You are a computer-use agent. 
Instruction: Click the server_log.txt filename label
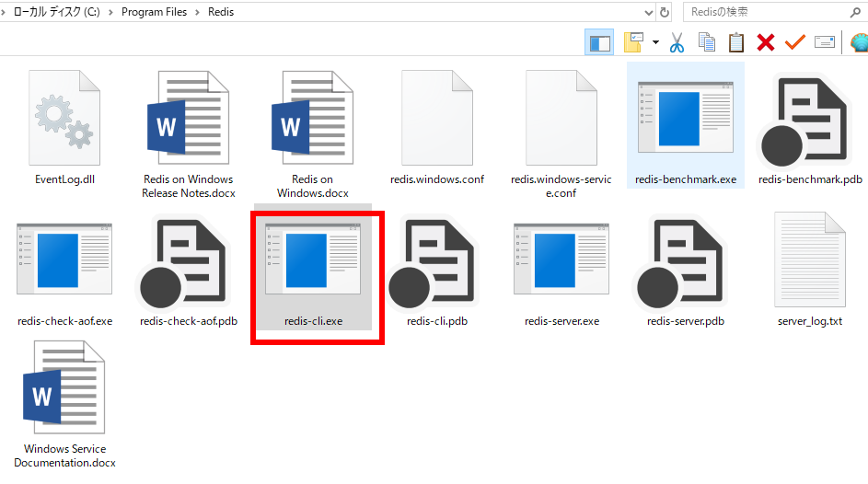coord(810,321)
